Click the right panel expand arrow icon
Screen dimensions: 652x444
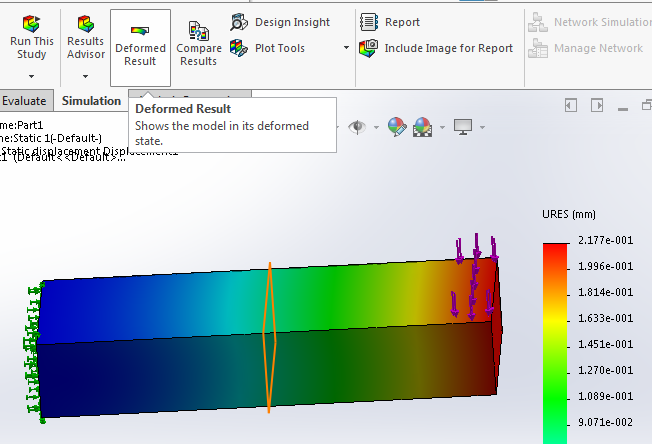597,105
